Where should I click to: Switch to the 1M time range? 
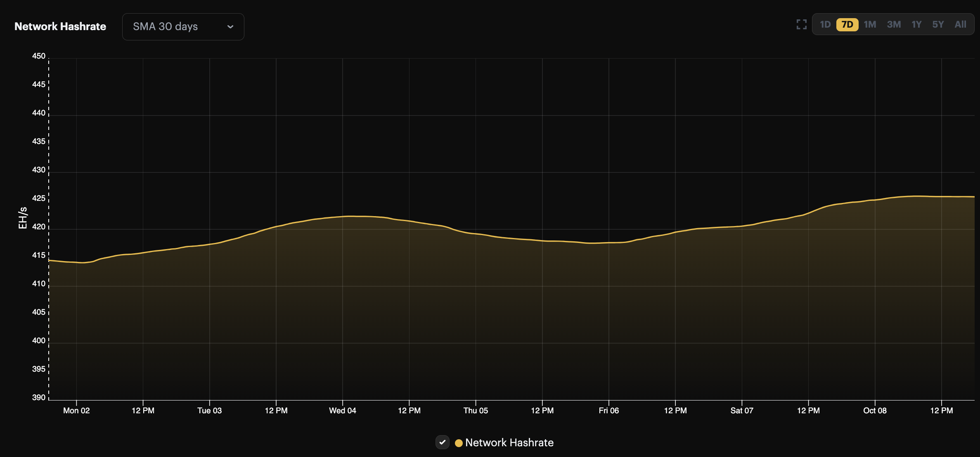click(870, 24)
